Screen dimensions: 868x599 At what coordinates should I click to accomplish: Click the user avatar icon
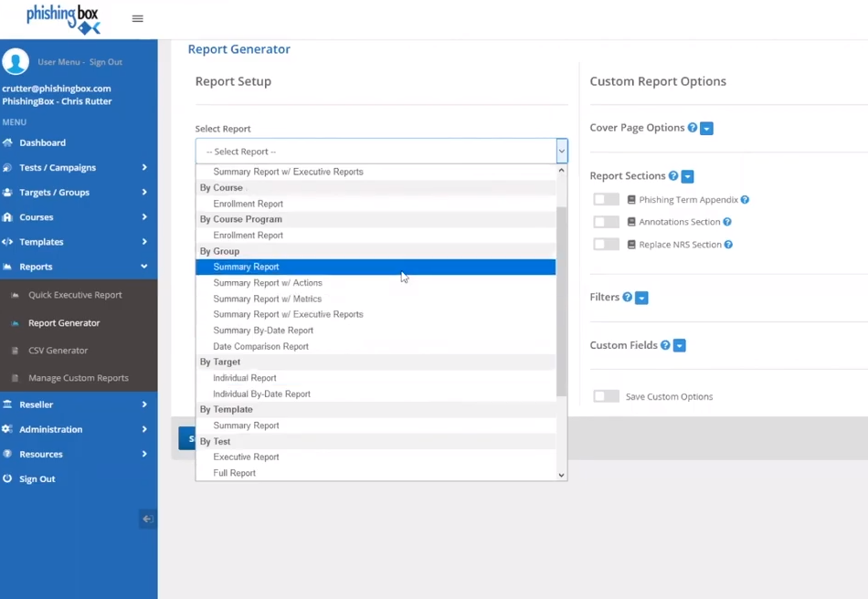16,62
